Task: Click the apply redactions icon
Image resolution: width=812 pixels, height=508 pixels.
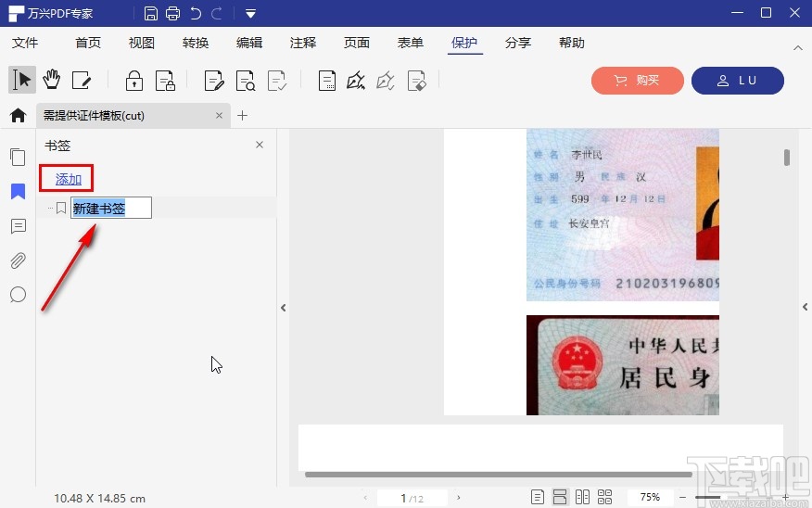Action: pos(277,81)
